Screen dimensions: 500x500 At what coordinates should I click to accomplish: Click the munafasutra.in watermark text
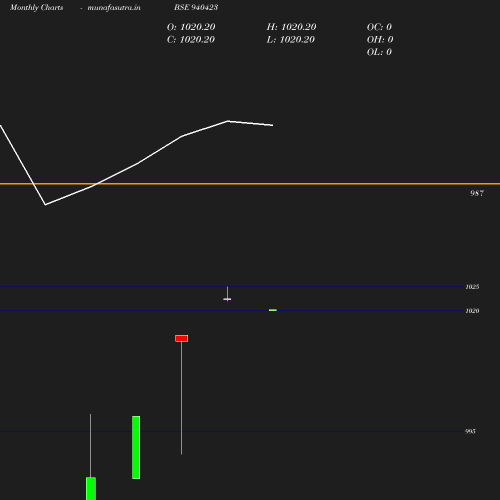tap(114, 8)
